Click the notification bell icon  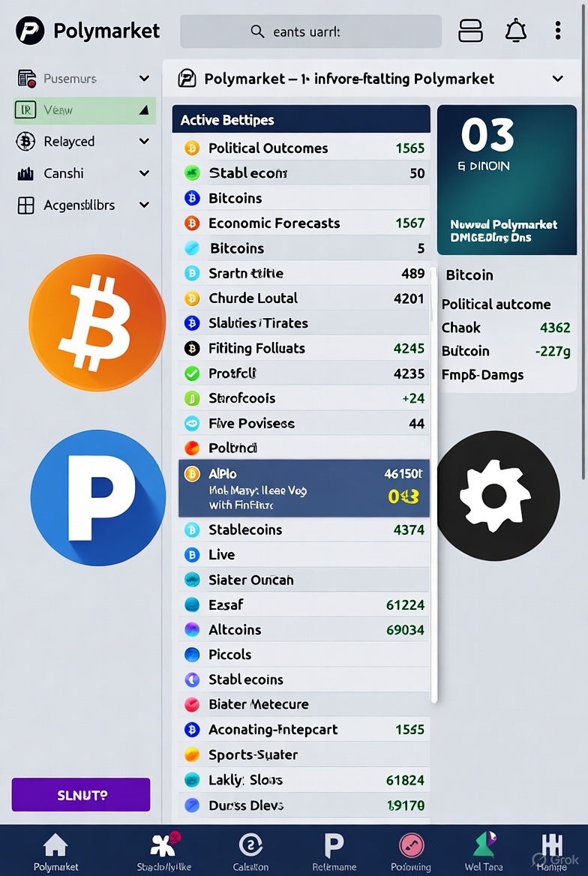tap(515, 31)
